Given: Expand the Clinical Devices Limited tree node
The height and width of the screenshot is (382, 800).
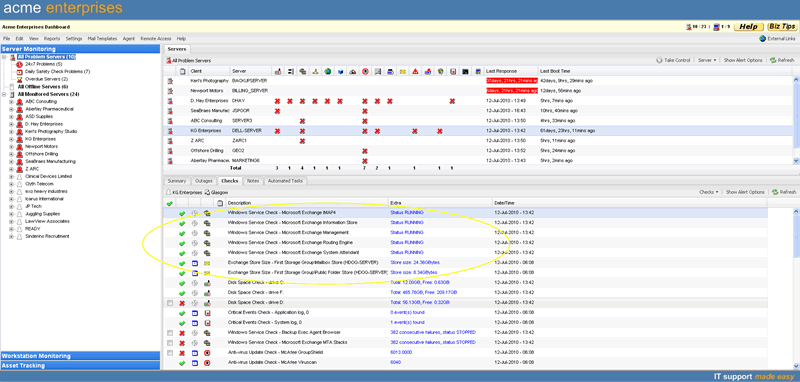Looking at the screenshot, I should (11, 176).
